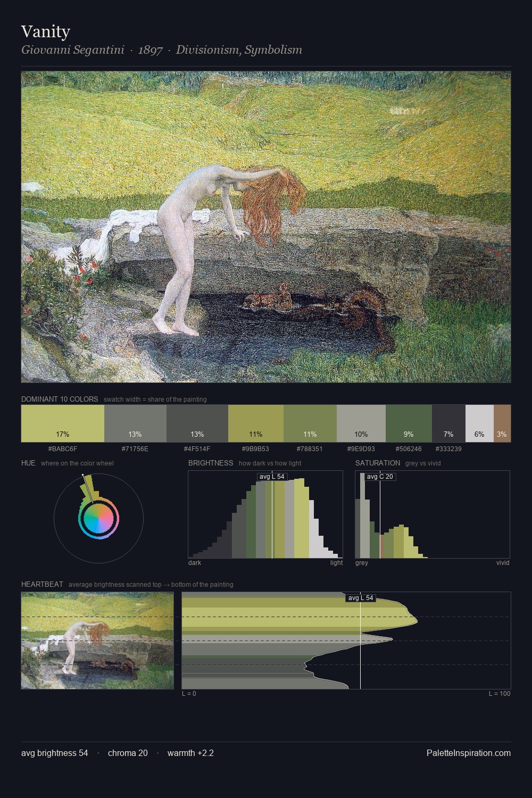The image size is (532, 798).
Task: Click the 7% near-black swatch #333239
Action: pos(448,423)
